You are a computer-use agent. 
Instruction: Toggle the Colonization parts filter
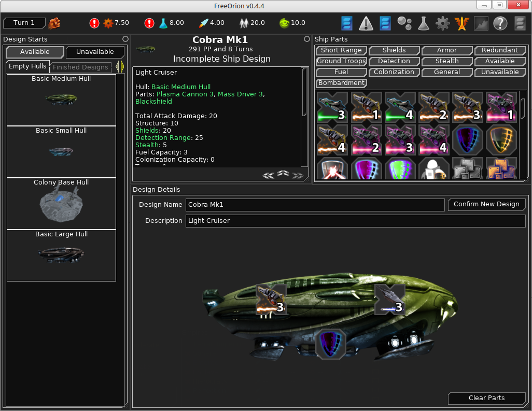(394, 72)
